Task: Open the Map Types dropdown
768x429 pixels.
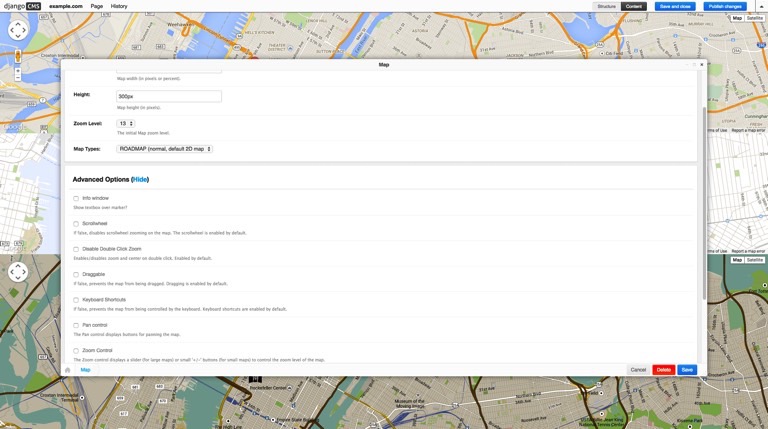Action: (x=164, y=149)
